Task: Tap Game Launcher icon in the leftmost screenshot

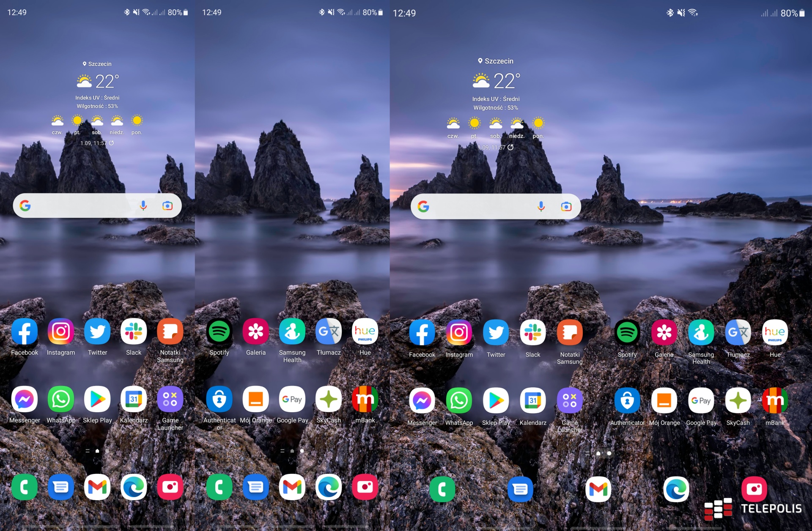Action: pyautogui.click(x=170, y=399)
